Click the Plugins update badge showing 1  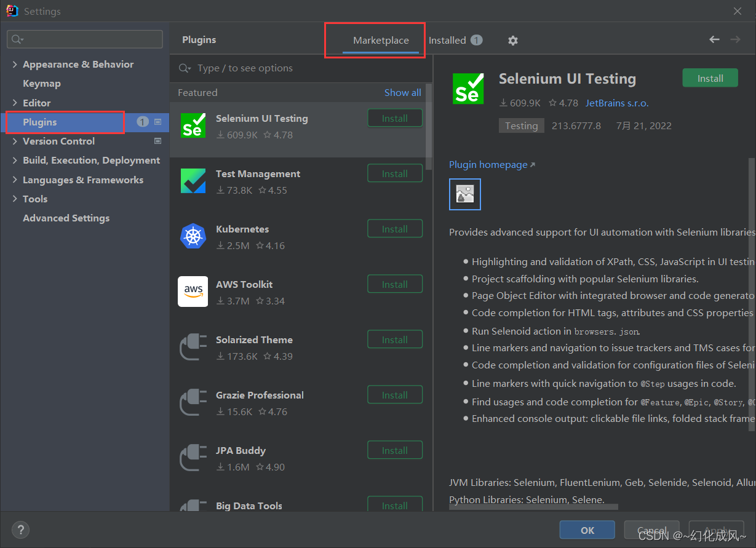pyautogui.click(x=143, y=122)
